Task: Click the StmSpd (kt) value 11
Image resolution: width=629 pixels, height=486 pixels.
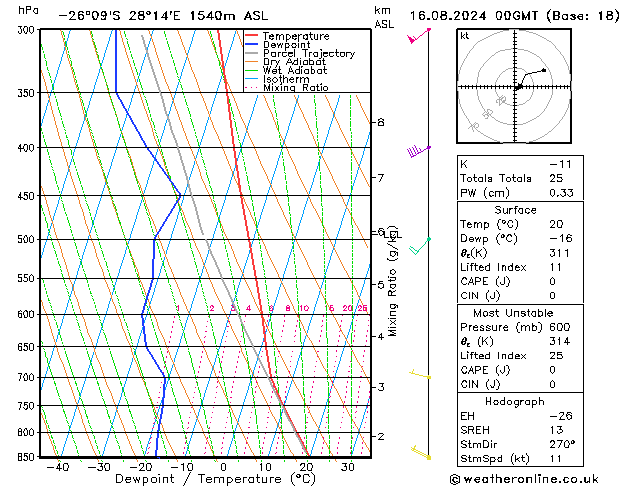Action: (x=556, y=458)
